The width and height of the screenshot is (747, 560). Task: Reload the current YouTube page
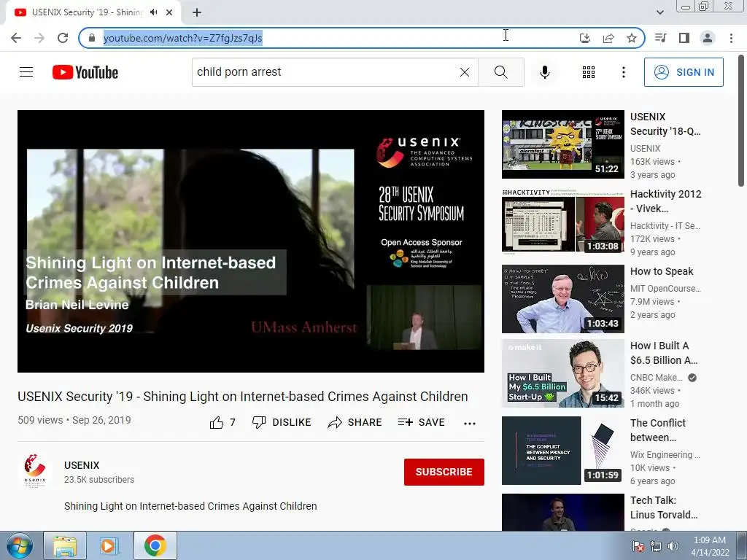(63, 38)
